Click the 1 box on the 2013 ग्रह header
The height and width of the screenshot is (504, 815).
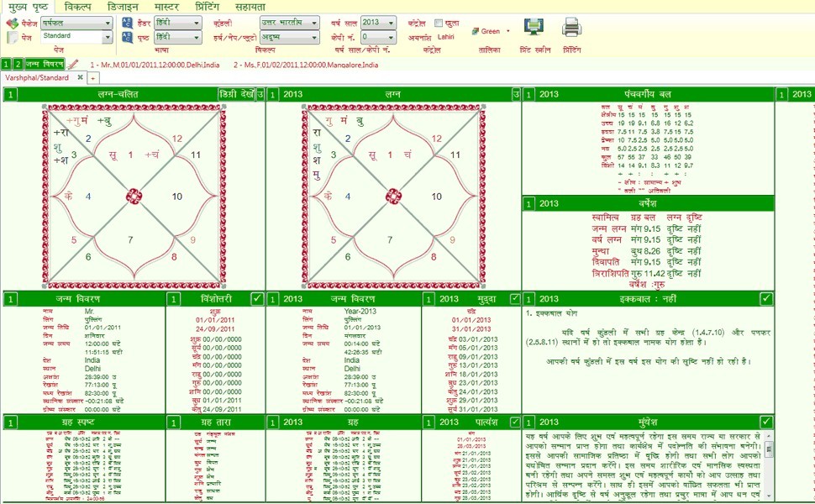272,423
